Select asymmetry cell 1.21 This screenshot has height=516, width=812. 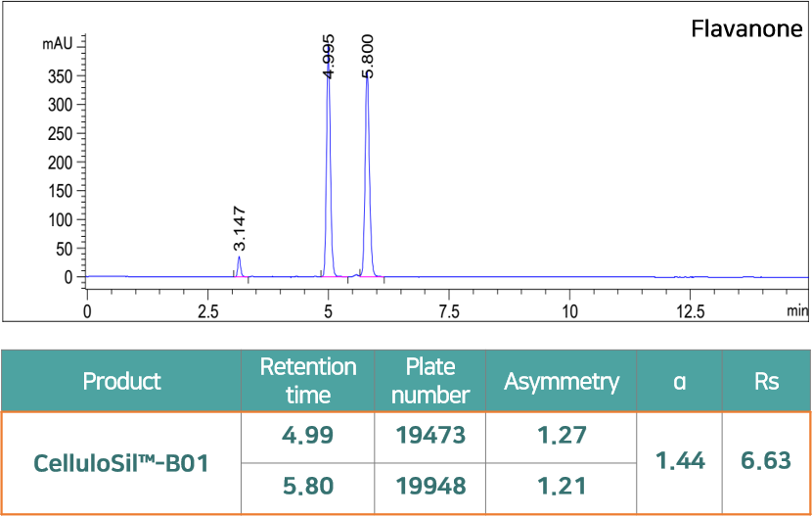pyautogui.click(x=562, y=487)
